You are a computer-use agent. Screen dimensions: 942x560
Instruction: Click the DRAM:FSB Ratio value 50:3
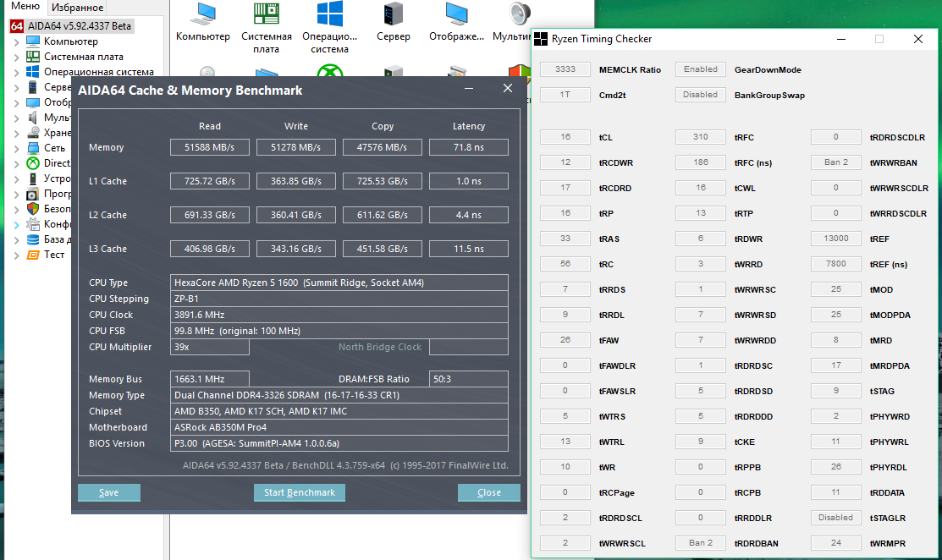click(469, 379)
